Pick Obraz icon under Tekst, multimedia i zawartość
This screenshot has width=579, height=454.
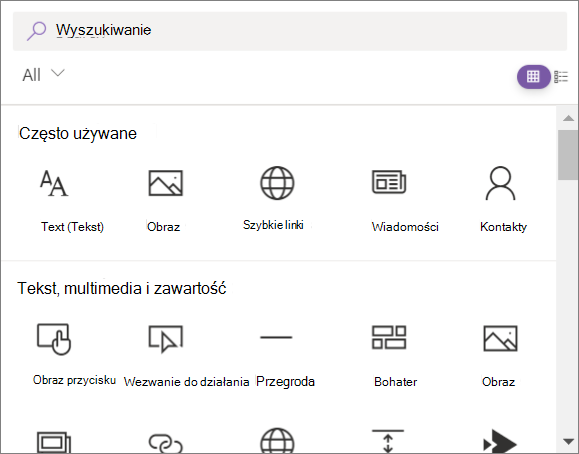pyautogui.click(x=500, y=338)
